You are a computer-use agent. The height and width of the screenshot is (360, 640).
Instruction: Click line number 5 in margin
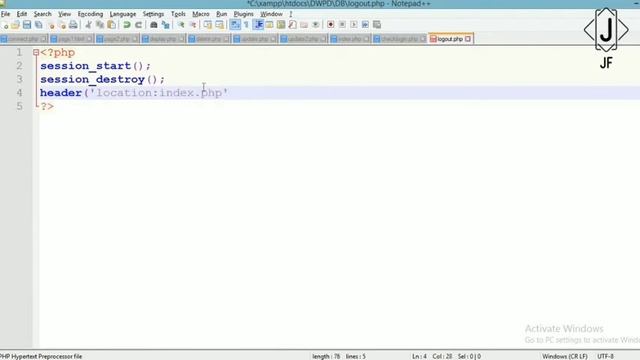pyautogui.click(x=19, y=106)
